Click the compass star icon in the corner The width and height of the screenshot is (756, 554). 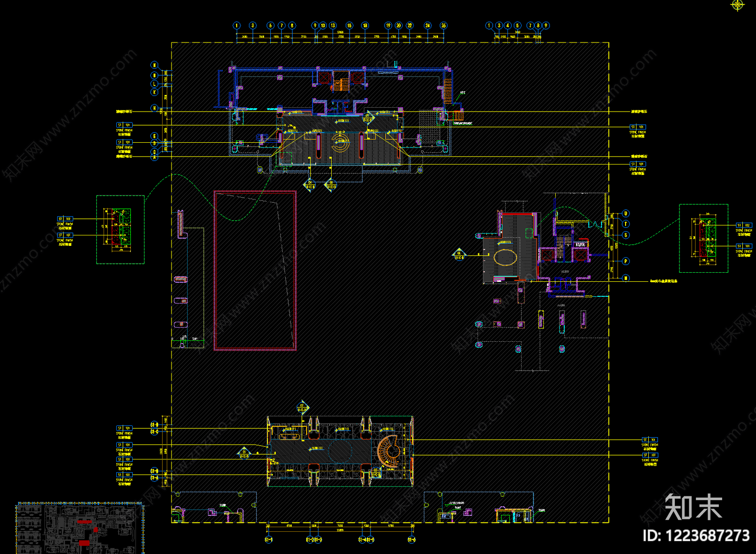(738, 5)
